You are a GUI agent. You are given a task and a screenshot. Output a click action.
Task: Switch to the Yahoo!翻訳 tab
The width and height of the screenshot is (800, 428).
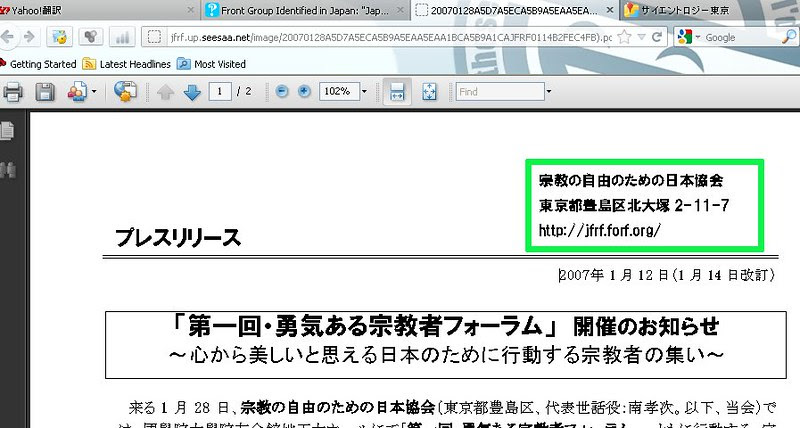[97, 10]
